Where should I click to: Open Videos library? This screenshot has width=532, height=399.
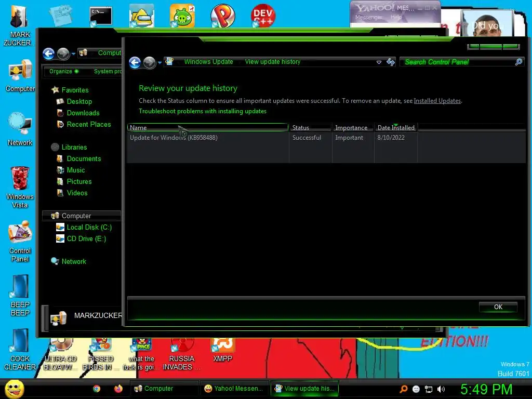click(x=77, y=193)
